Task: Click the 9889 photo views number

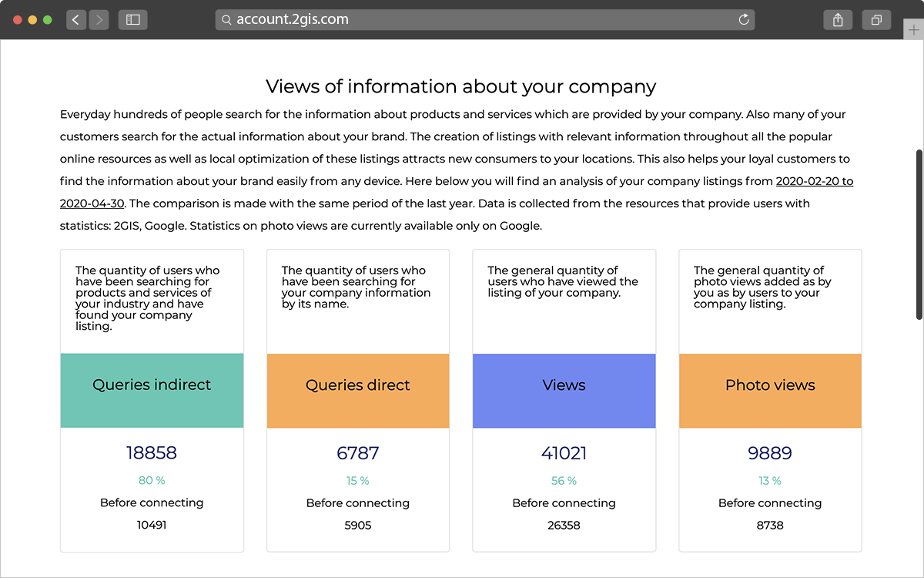Action: pos(770,453)
